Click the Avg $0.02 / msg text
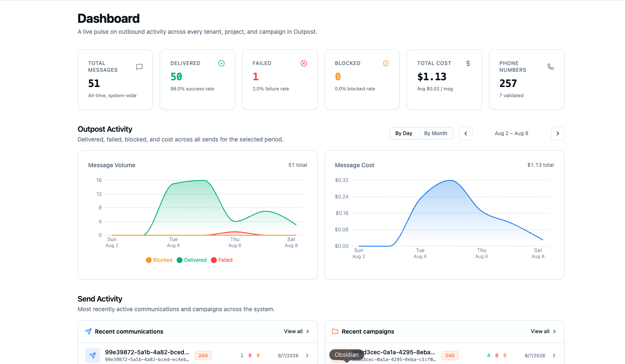Image resolution: width=625 pixels, height=364 pixels. tap(435, 89)
